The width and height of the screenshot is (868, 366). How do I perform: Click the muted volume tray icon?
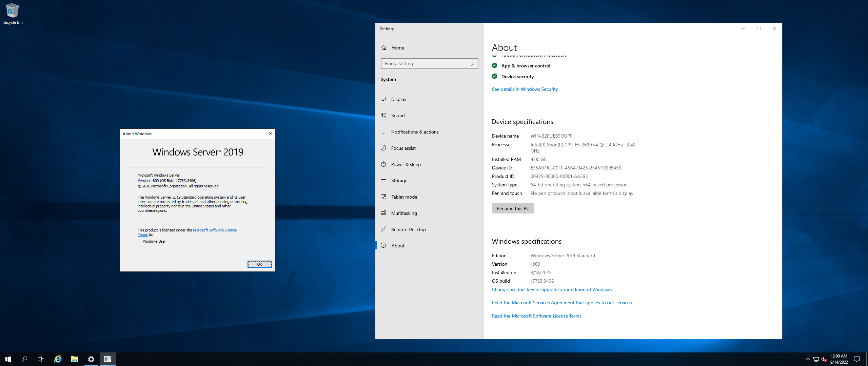pyautogui.click(x=824, y=359)
